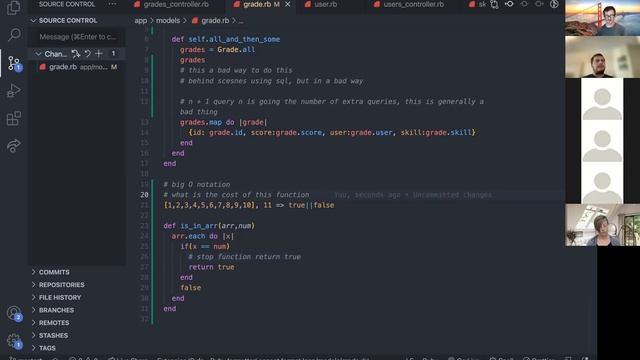Discard all changes in Changes row
The width and height of the screenshot is (640, 360).
point(87,54)
